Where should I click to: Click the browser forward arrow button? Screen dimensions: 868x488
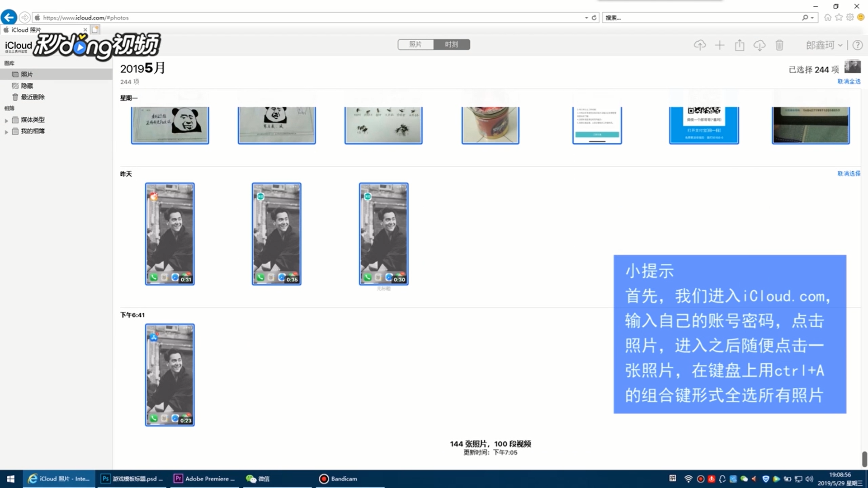pyautogui.click(x=25, y=18)
